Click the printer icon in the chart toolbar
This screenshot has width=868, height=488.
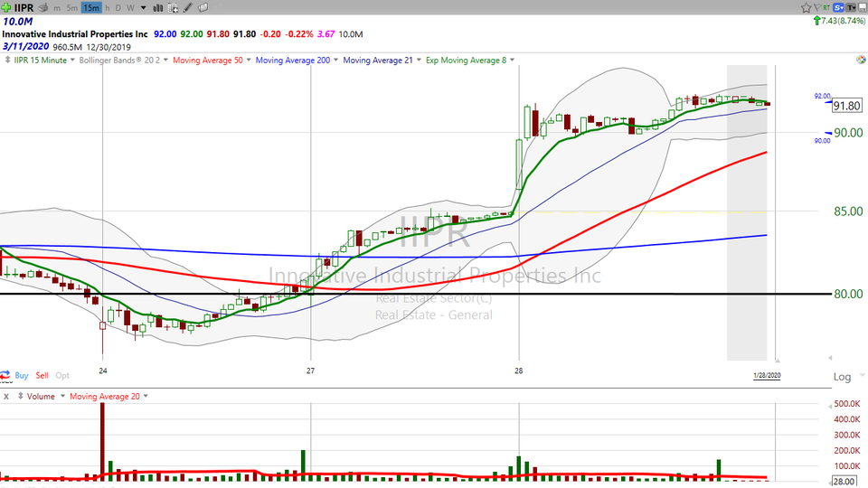coord(43,8)
